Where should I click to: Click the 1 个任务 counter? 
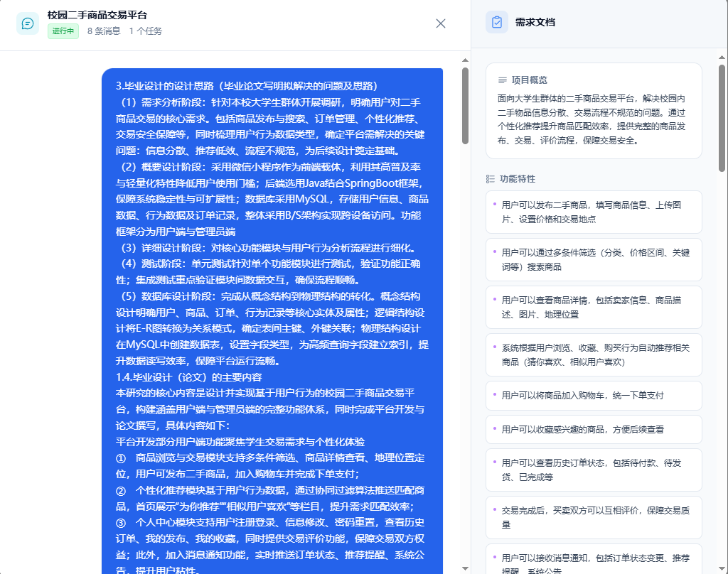(x=145, y=31)
